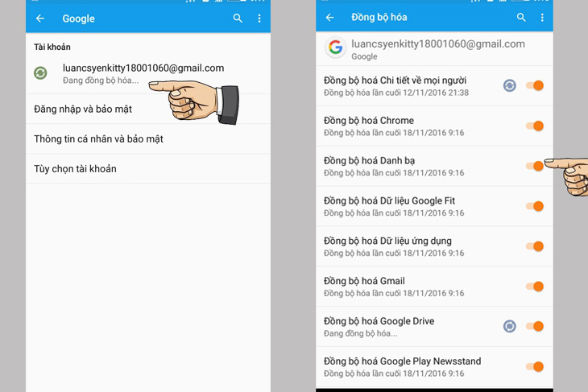Toggle Đồng bộ hoá Google Drive switch
This screenshot has height=392, width=588.
pyautogui.click(x=535, y=326)
